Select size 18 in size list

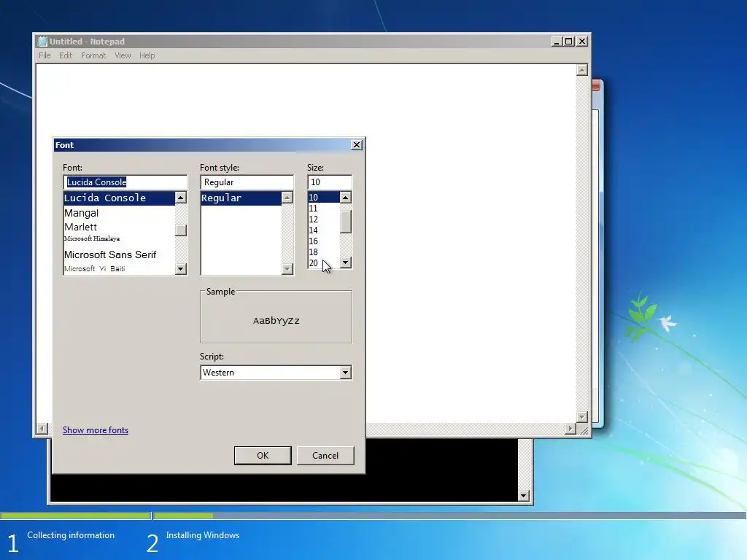click(323, 252)
